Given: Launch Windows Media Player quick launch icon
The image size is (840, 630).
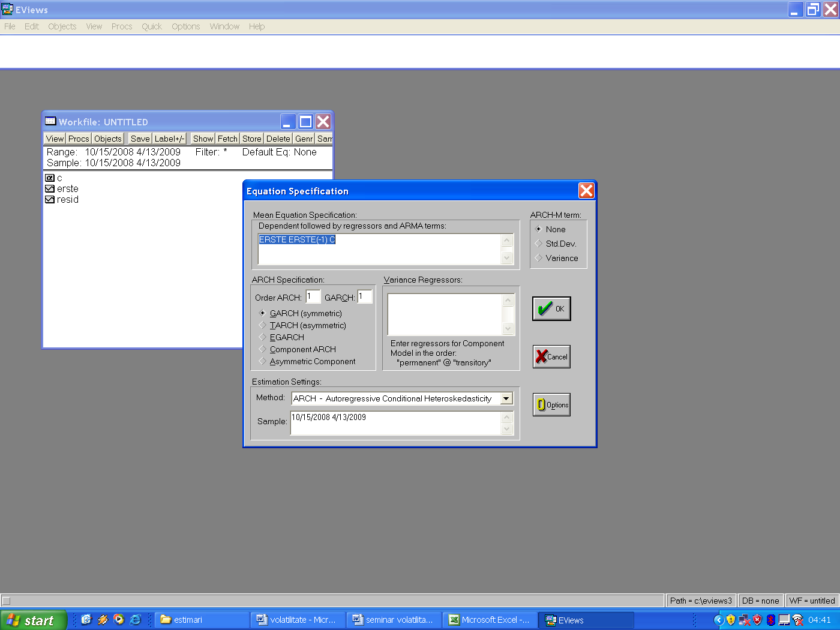Looking at the screenshot, I should [x=119, y=620].
